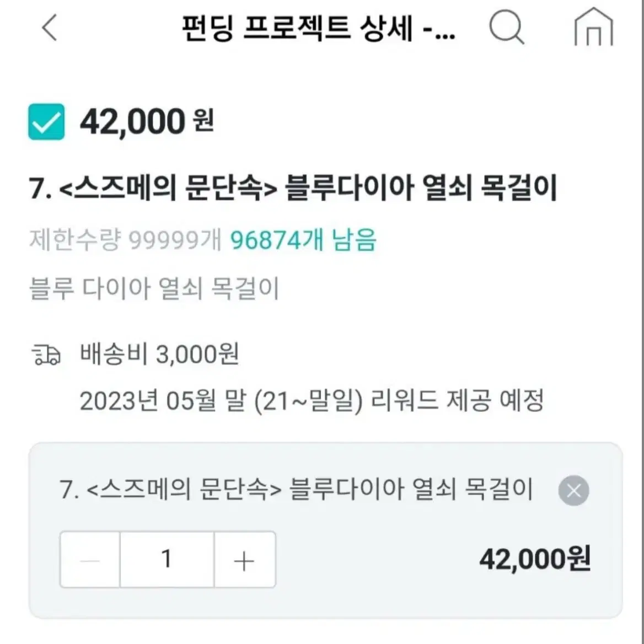Tap the 배송비 3,000원 shipping fee line
Screen dimensions: 644x644
pos(159,354)
